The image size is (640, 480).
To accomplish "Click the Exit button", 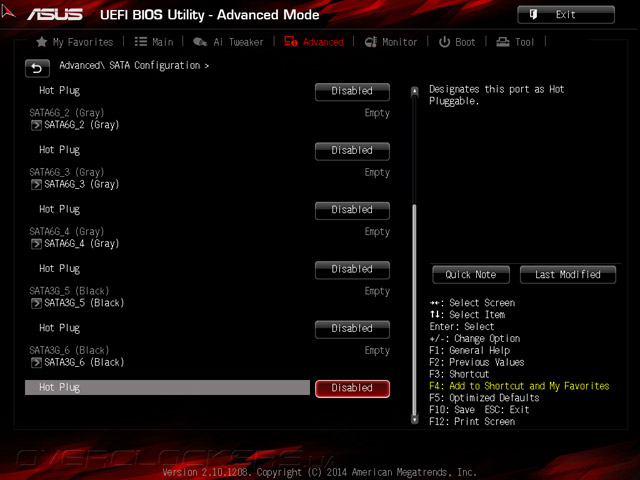I will (x=566, y=15).
